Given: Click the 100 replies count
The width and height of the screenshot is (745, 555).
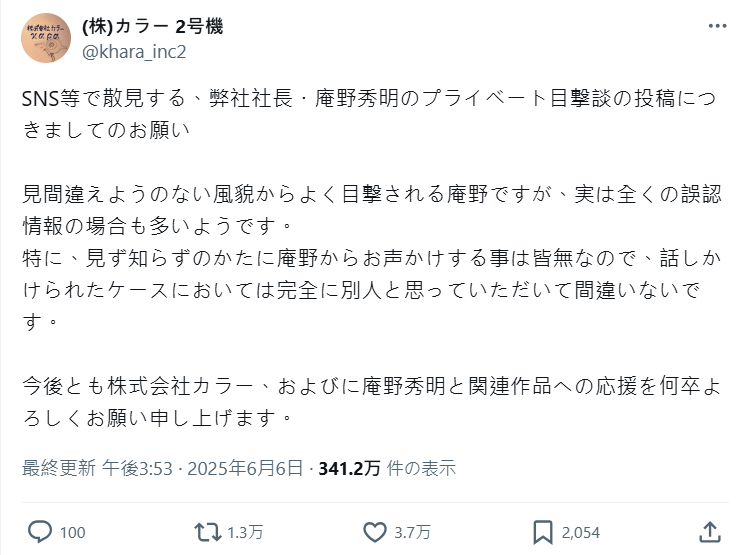Looking at the screenshot, I should (72, 532).
